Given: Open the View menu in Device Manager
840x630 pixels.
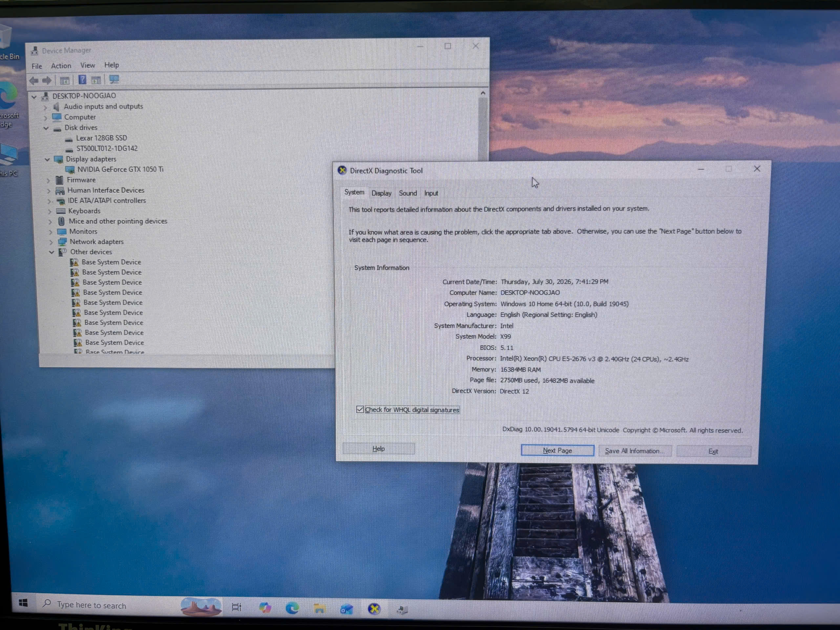Looking at the screenshot, I should (x=87, y=65).
